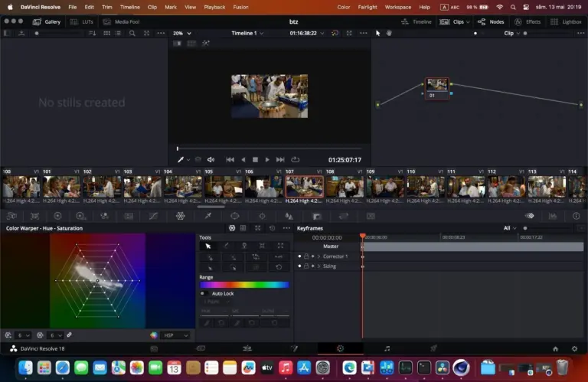Image resolution: width=588 pixels, height=382 pixels.
Task: Open Project Settings gear icon
Action: pos(574,348)
